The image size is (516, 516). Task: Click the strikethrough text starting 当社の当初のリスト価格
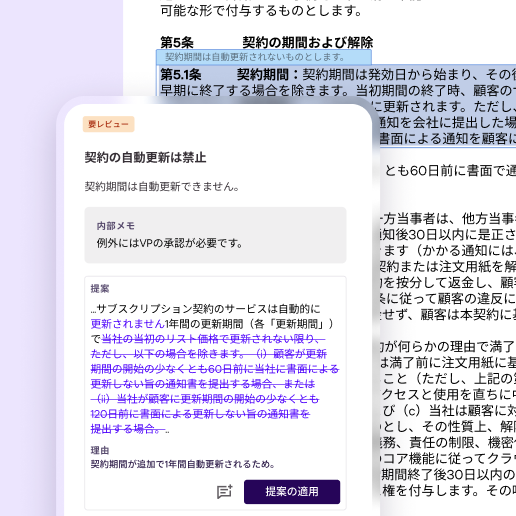pyautogui.click(x=213, y=339)
